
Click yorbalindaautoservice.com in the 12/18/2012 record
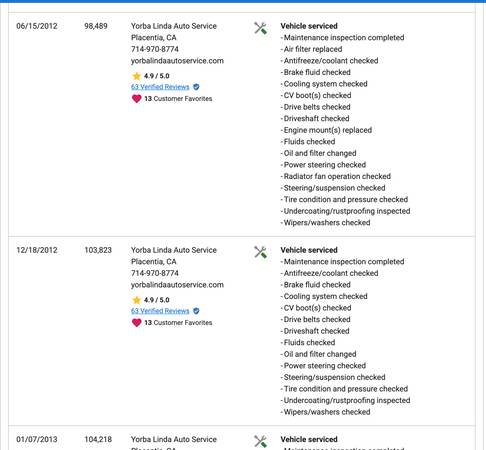coord(177,285)
